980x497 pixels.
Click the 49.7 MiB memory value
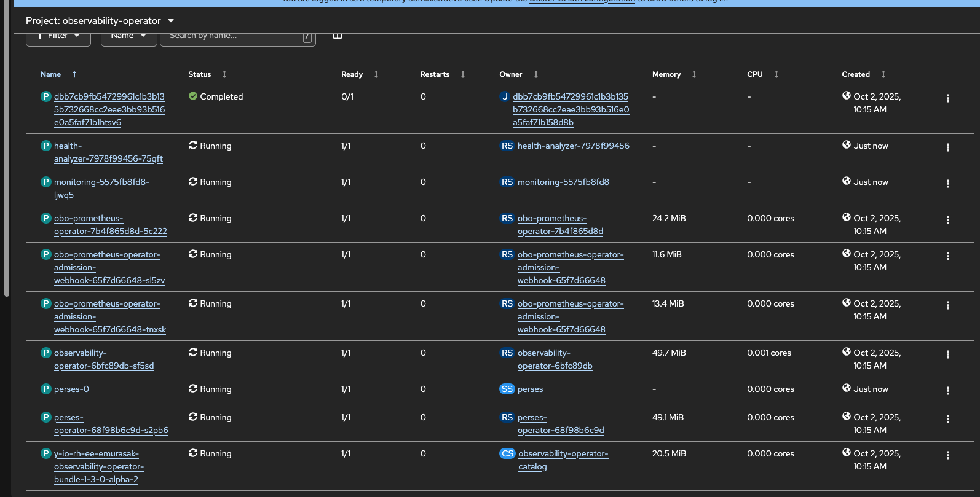pyautogui.click(x=669, y=353)
